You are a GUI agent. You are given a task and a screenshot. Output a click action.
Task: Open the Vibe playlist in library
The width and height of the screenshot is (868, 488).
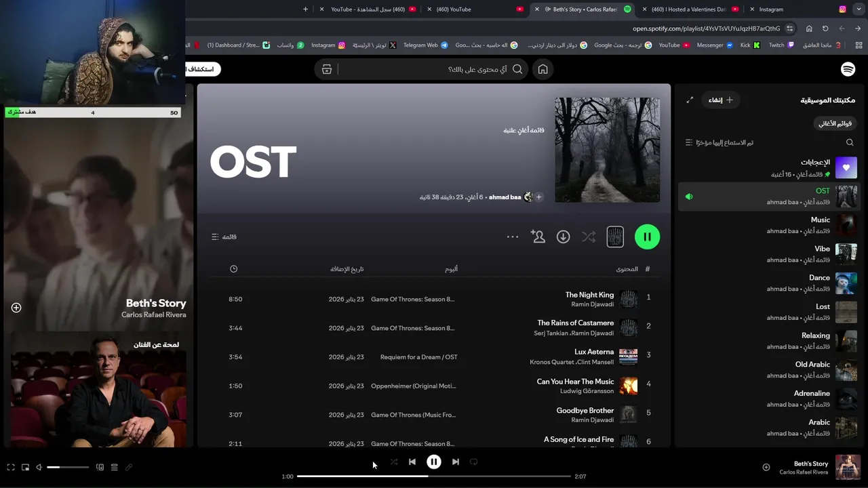click(x=768, y=254)
